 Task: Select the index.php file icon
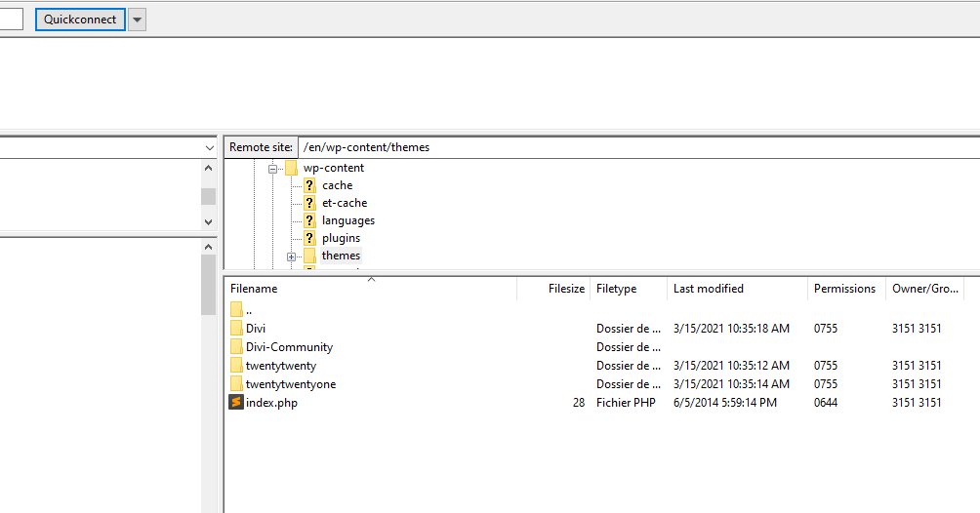point(236,403)
